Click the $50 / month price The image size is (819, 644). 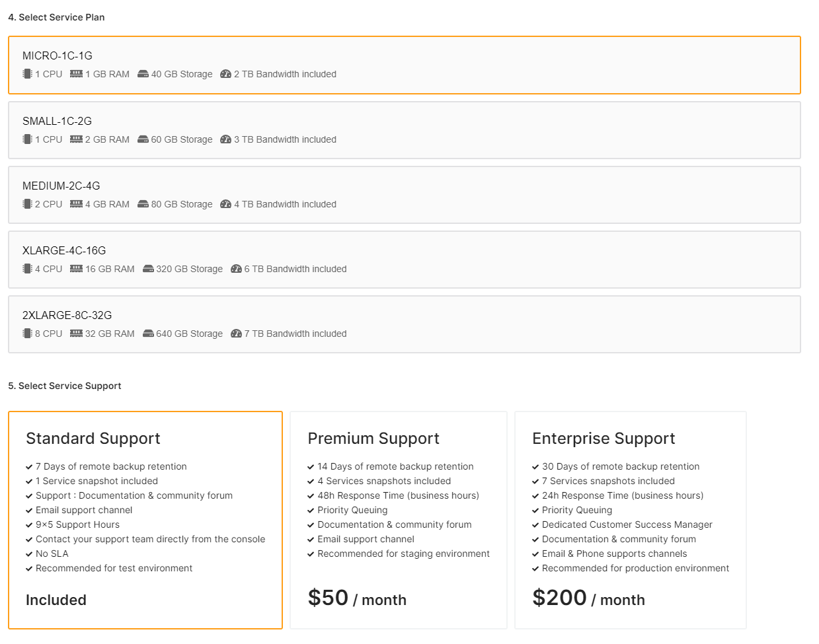click(357, 598)
